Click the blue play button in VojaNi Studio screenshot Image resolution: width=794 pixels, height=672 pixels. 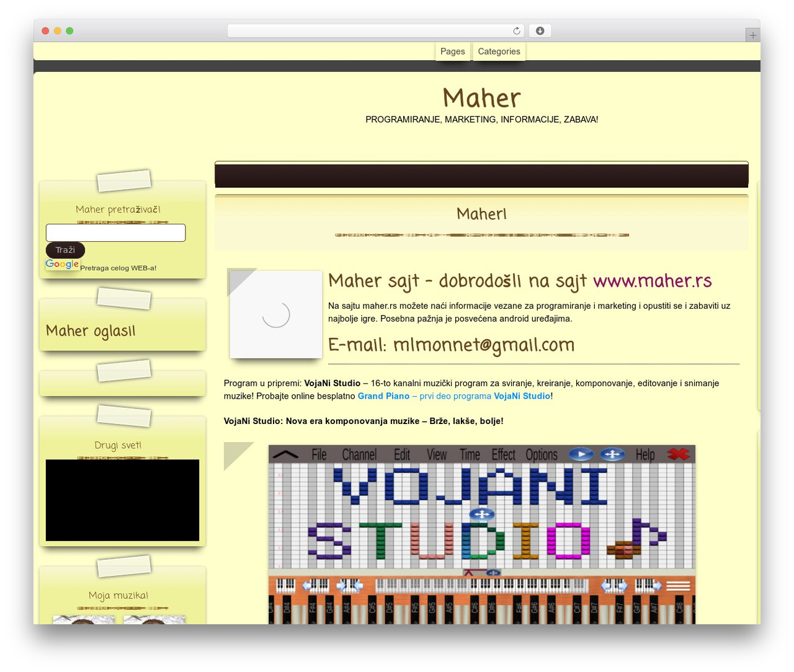coord(581,454)
